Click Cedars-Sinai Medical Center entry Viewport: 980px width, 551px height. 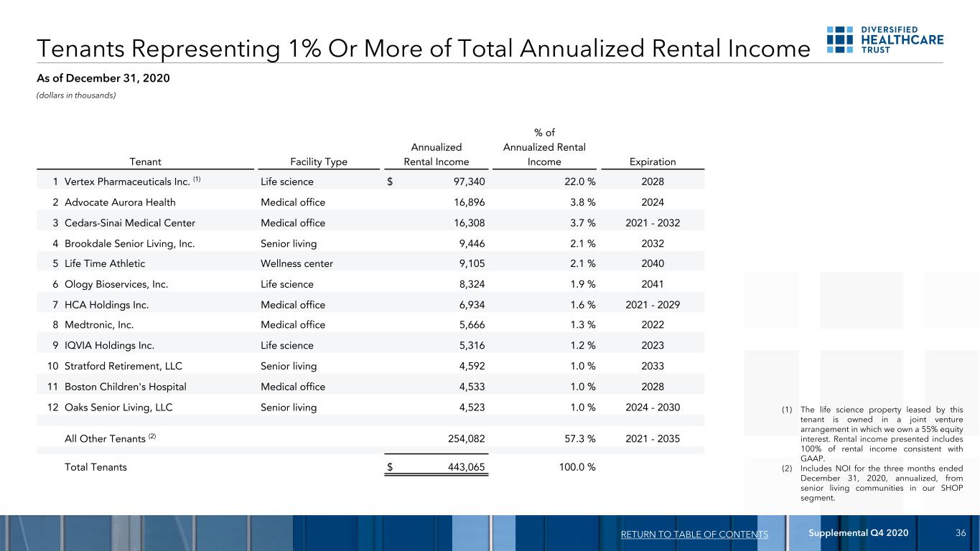(x=130, y=222)
